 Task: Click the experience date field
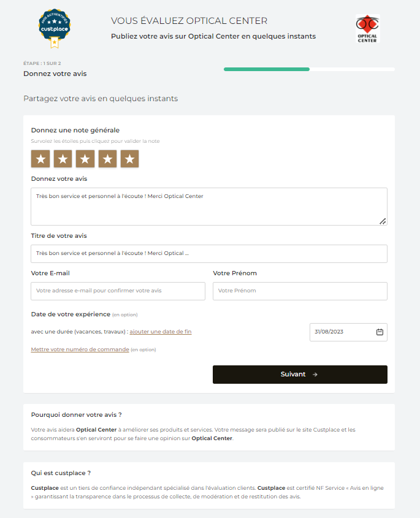[342, 332]
